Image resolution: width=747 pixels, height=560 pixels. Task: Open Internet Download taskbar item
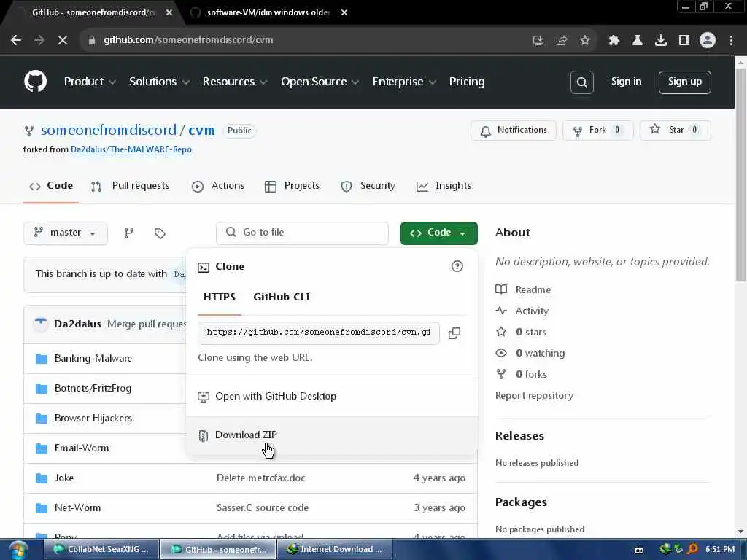click(335, 549)
